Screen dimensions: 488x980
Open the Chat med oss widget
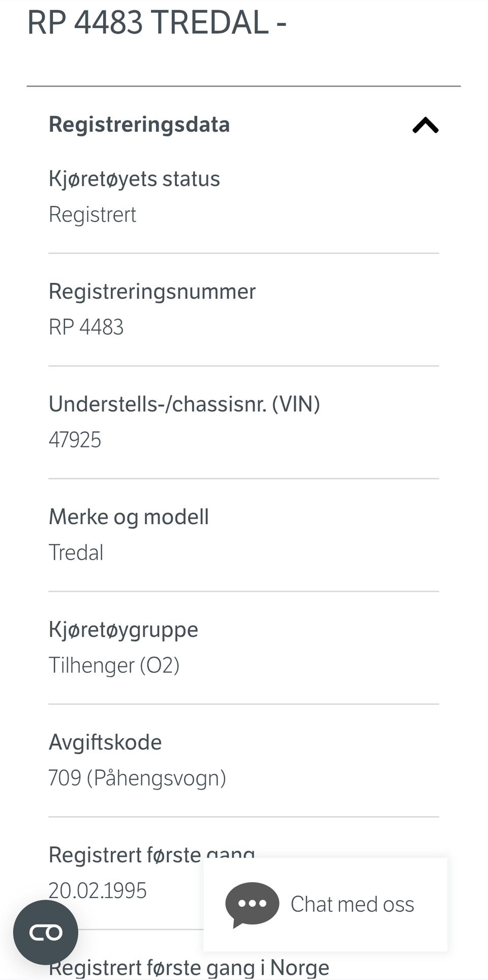point(352,905)
